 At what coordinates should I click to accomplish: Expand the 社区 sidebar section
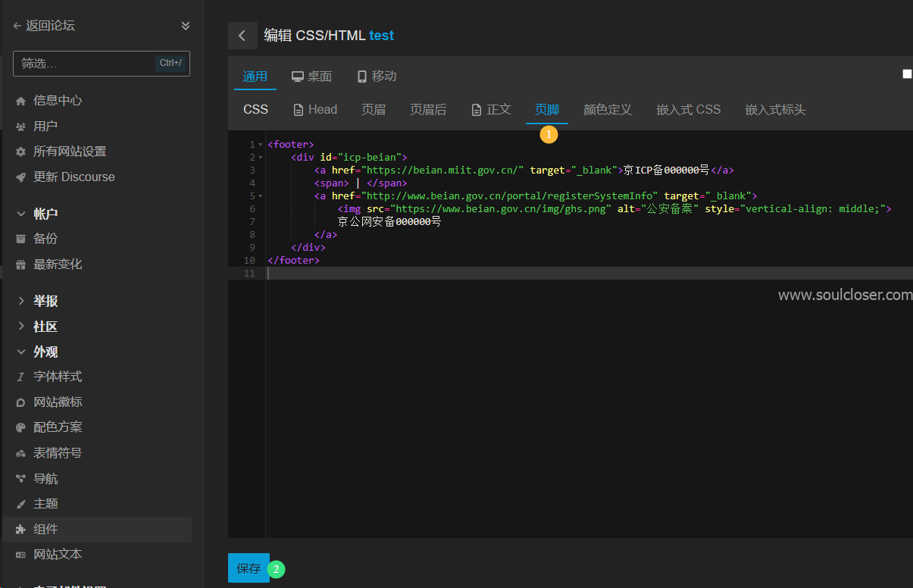point(21,327)
